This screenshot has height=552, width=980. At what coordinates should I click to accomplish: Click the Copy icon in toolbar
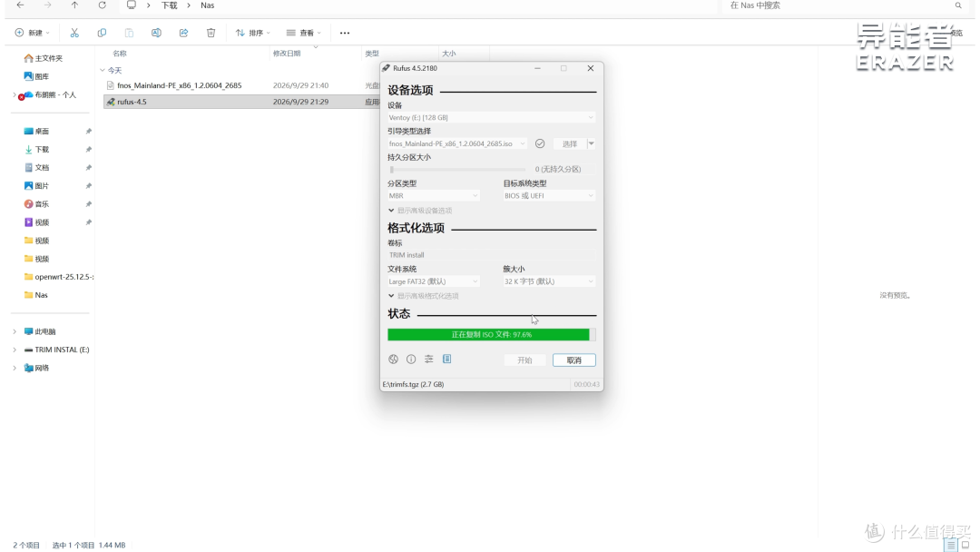coord(102,33)
